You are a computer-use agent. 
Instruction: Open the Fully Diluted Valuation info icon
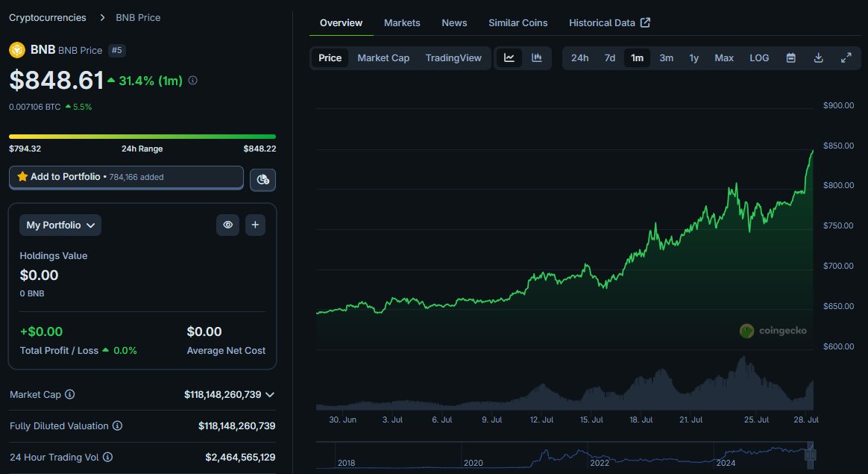click(x=117, y=425)
